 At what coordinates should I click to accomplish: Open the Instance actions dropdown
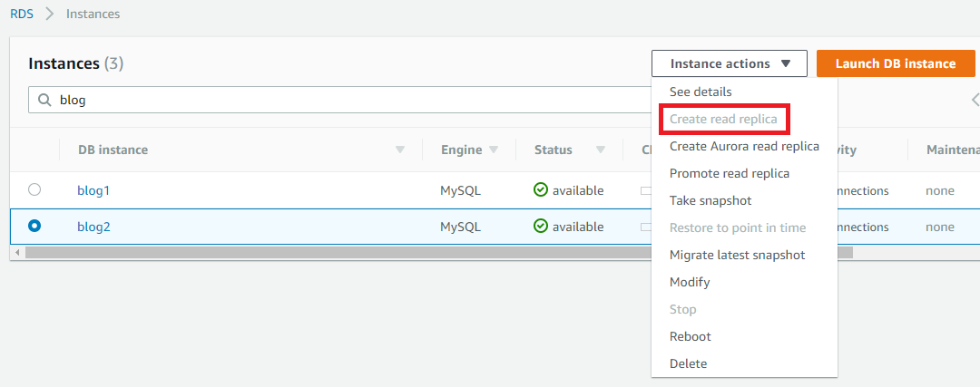coord(730,63)
